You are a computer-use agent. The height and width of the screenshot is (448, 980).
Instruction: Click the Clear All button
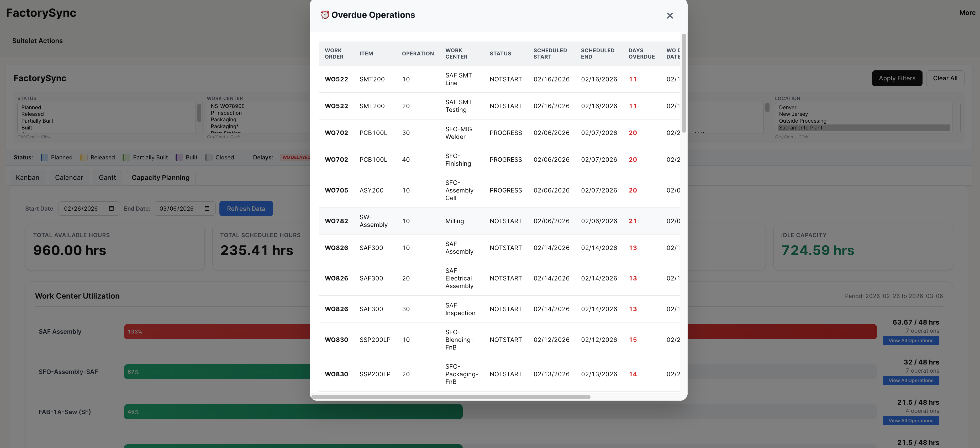pyautogui.click(x=945, y=78)
